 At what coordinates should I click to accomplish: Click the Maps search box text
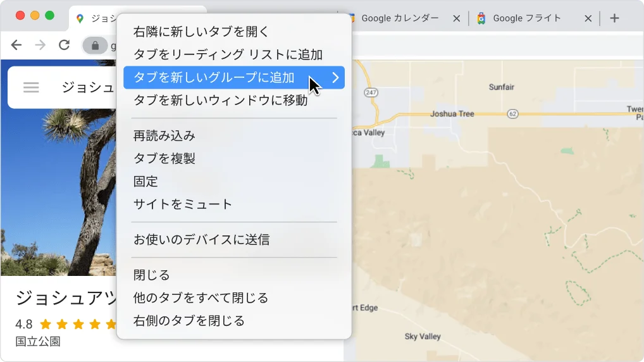[88, 87]
